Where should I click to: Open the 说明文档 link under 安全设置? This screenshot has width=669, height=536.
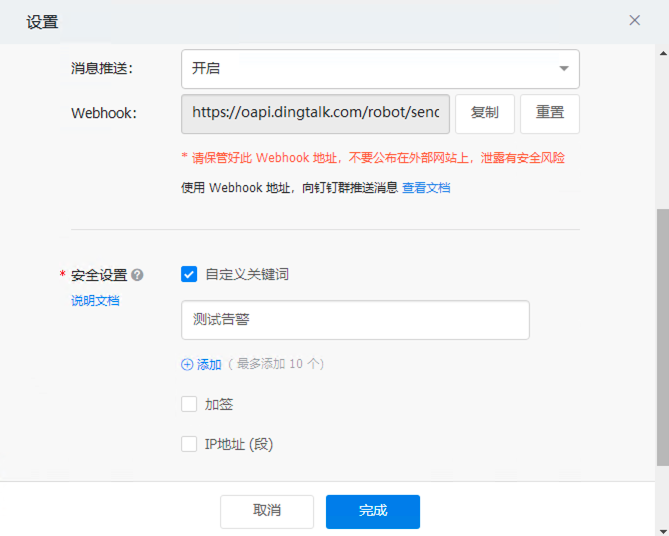[x=95, y=300]
